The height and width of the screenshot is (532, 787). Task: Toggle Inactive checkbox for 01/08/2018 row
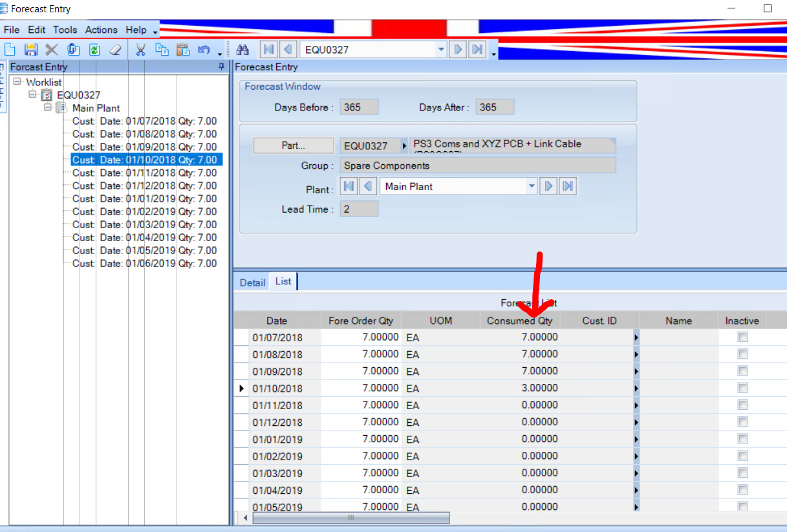[742, 354]
